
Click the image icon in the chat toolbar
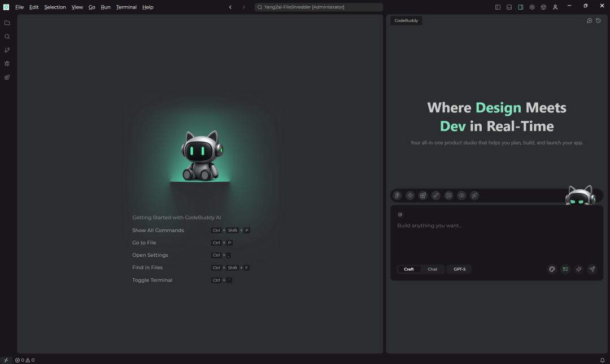pyautogui.click(x=448, y=196)
